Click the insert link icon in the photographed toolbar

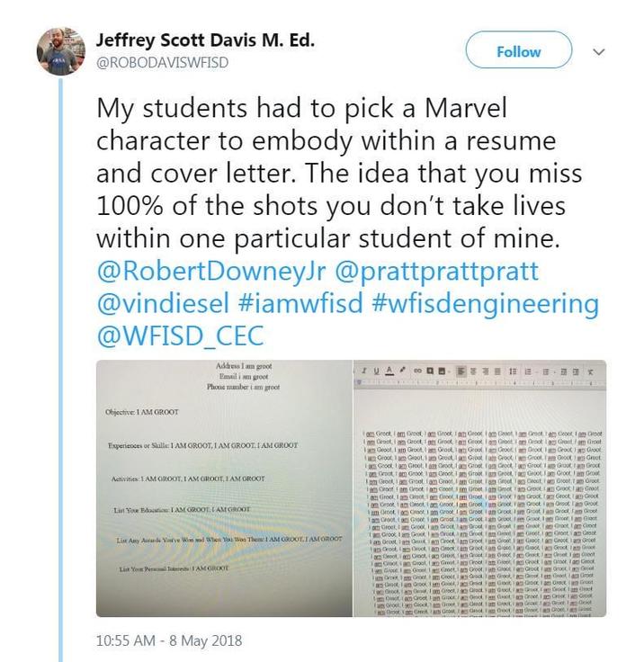pyautogui.click(x=416, y=371)
